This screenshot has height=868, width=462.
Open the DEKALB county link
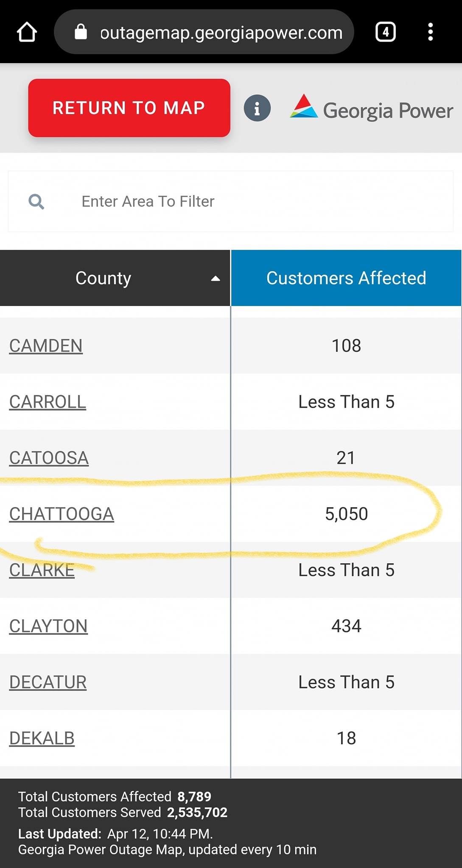click(42, 738)
